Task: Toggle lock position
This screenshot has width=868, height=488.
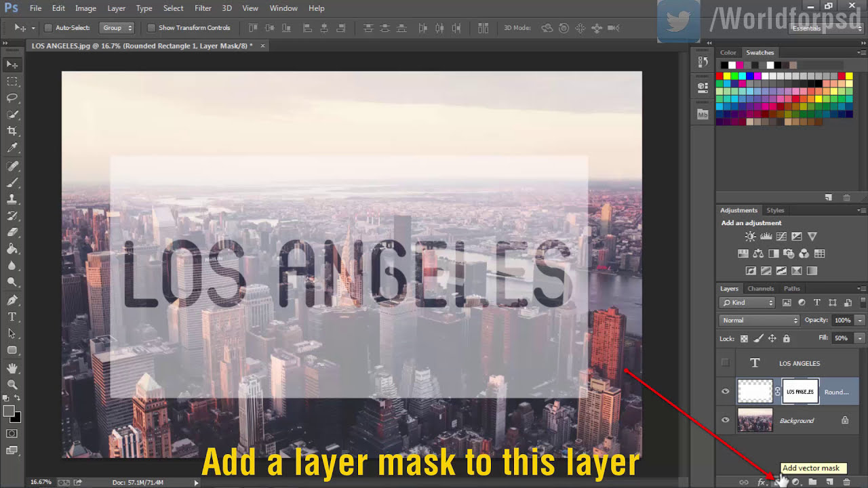Action: pyautogui.click(x=772, y=338)
